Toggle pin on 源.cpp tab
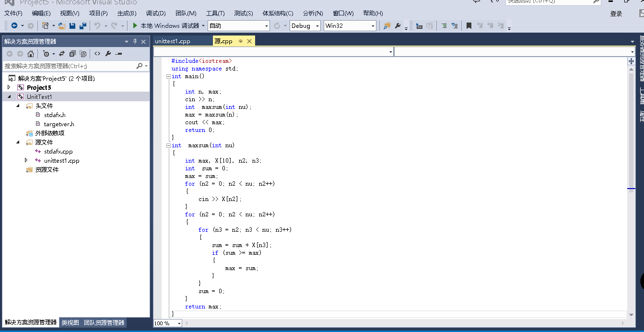 241,41
